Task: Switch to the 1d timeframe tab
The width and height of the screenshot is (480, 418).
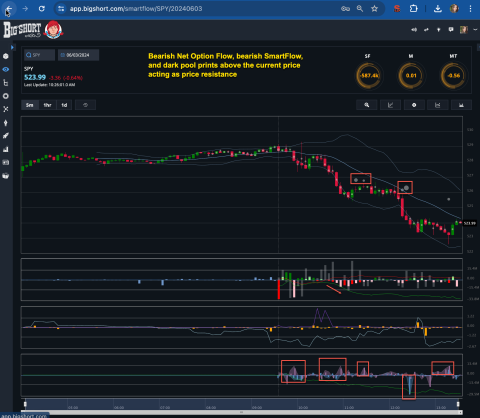Action: tap(64, 105)
